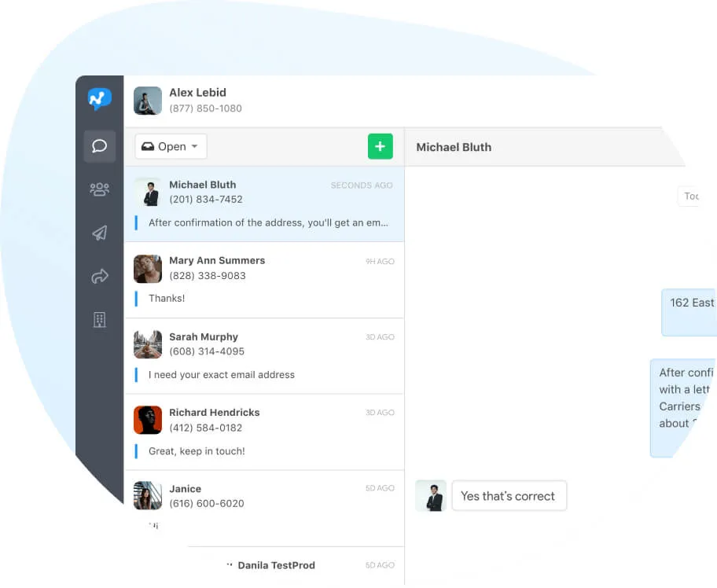Open the contacts panel via people icon

click(100, 189)
